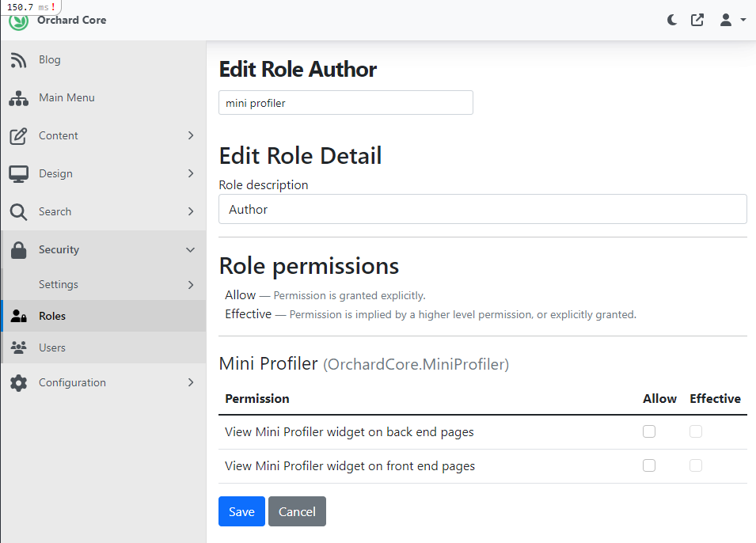
Task: Click the Design monitor icon
Action: tap(18, 174)
